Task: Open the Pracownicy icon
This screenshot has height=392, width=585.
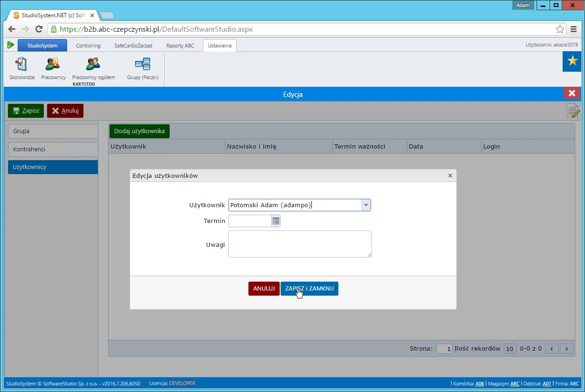Action: point(53,68)
